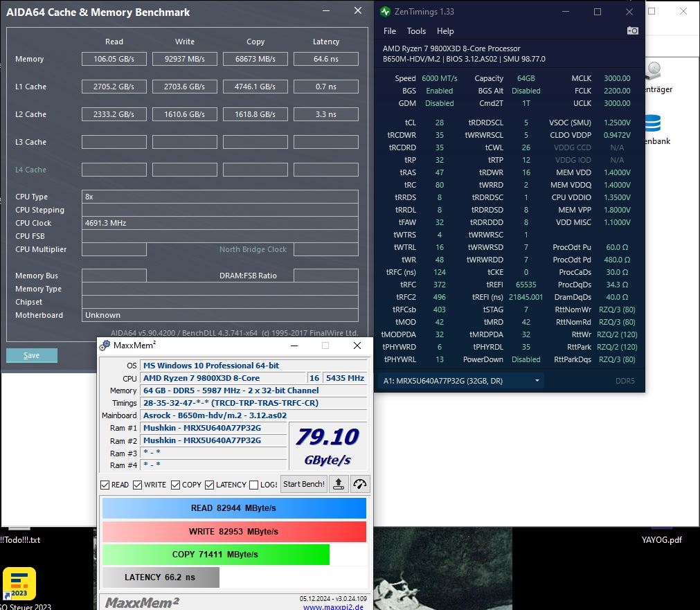Image resolution: width=700 pixels, height=610 pixels.
Task: Click the MaxxMem upload results icon
Action: coord(339,484)
